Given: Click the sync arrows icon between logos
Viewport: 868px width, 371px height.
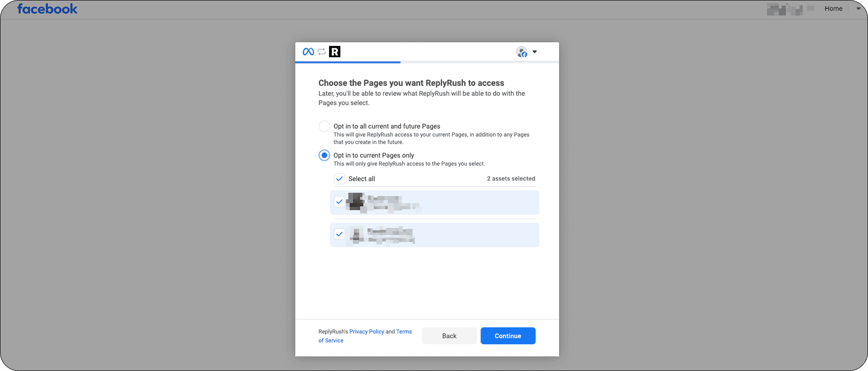Looking at the screenshot, I should coord(322,52).
